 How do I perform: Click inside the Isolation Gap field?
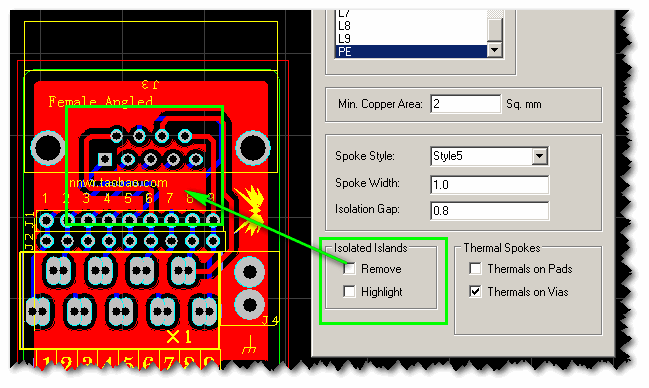(x=490, y=211)
